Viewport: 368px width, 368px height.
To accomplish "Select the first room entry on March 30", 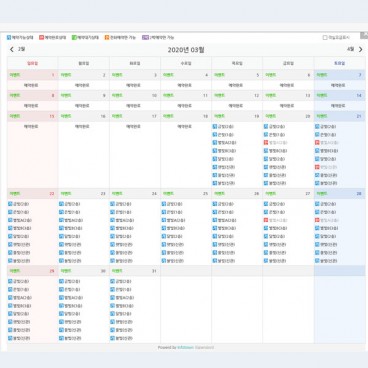I will (x=70, y=281).
